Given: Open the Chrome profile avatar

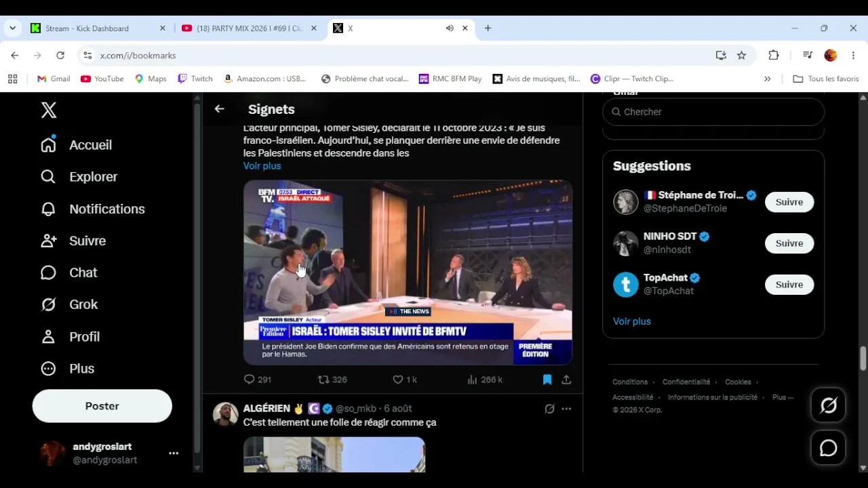Looking at the screenshot, I should click(831, 56).
